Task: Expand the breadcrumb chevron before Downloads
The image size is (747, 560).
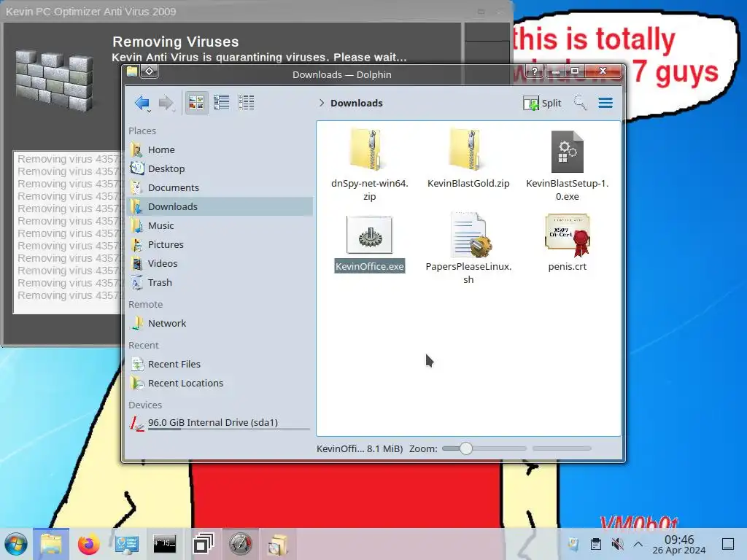Action: coord(322,103)
